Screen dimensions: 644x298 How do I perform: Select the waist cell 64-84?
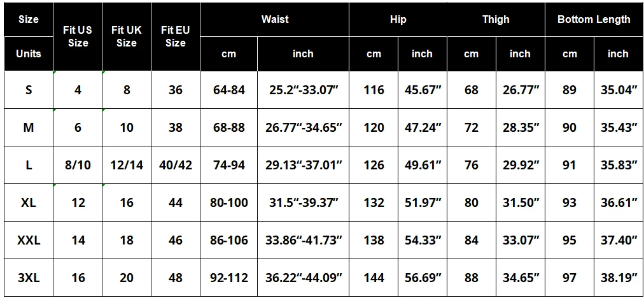pyautogui.click(x=228, y=90)
